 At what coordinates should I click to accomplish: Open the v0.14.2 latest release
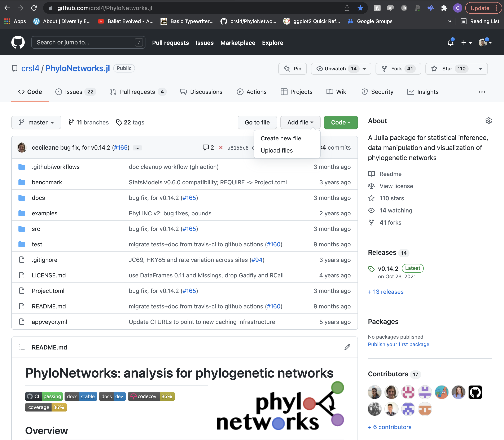coord(388,269)
